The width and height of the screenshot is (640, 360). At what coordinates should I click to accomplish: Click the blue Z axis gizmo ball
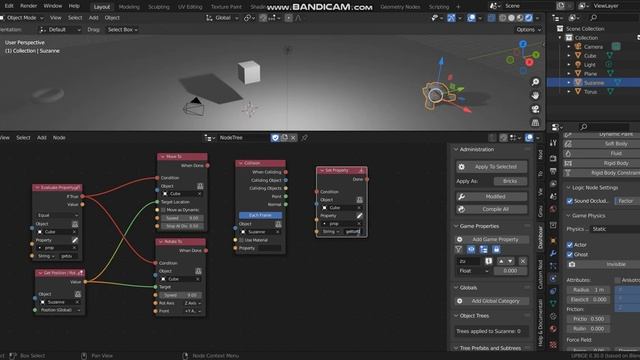pos(523,44)
